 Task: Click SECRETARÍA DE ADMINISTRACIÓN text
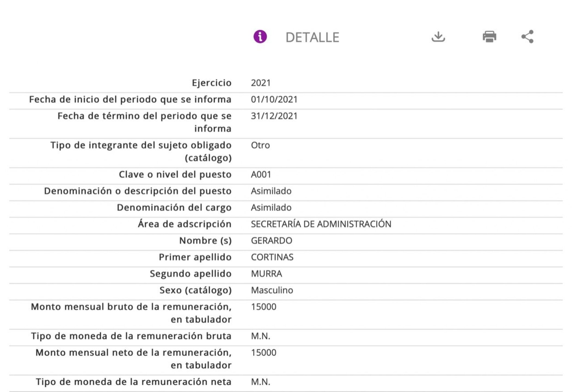321,224
